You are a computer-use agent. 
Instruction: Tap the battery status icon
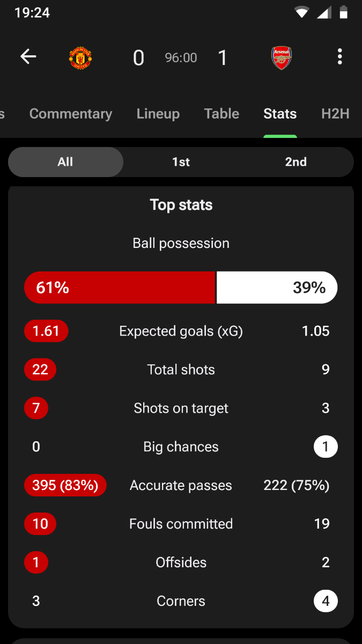[344, 12]
